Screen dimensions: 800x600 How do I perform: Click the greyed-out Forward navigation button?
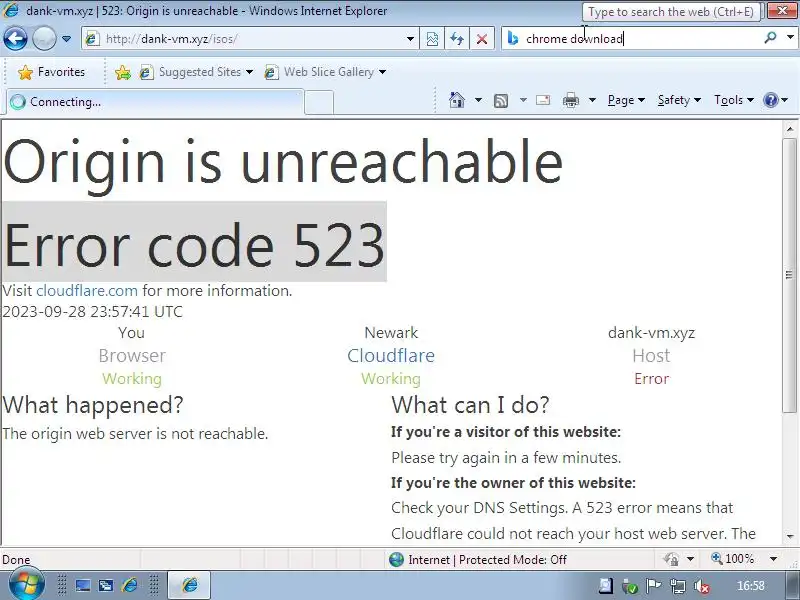tap(44, 38)
